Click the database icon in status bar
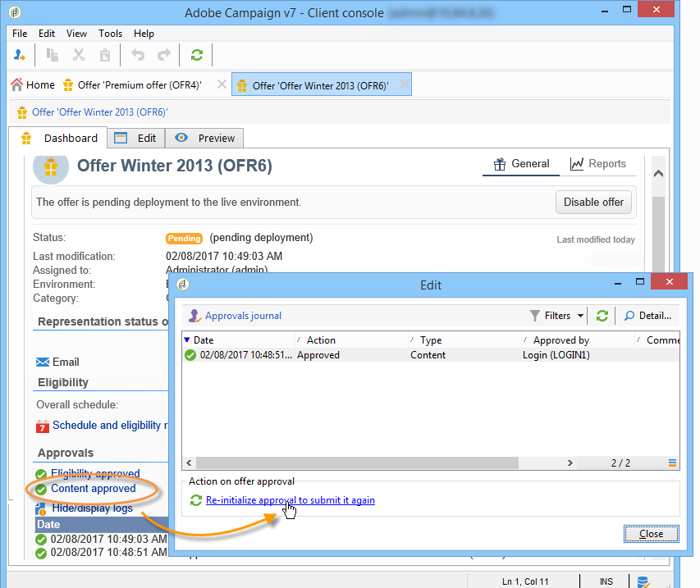The height and width of the screenshot is (588, 700). click(643, 581)
